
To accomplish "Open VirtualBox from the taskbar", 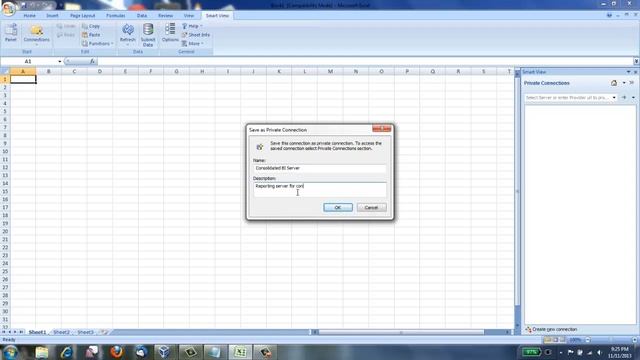I will [x=164, y=352].
